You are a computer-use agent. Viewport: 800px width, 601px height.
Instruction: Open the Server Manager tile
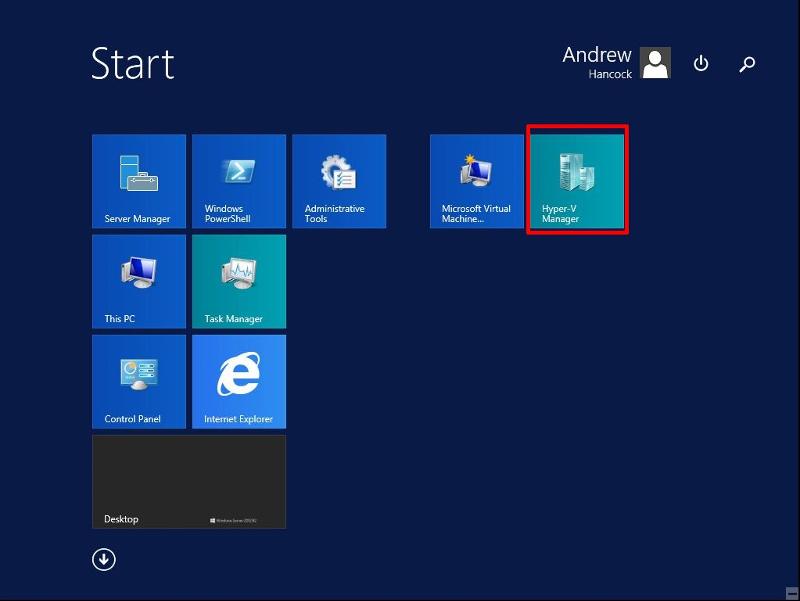click(x=139, y=181)
